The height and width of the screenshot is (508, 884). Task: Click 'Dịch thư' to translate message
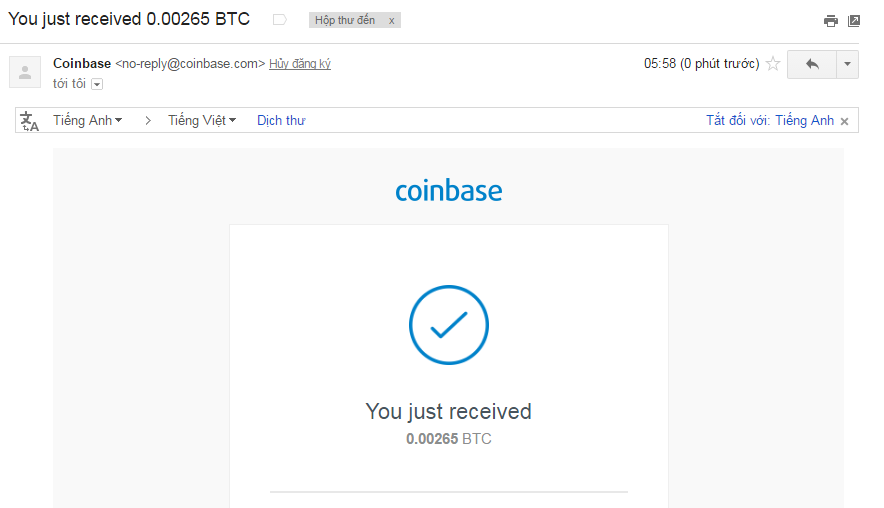(x=281, y=121)
